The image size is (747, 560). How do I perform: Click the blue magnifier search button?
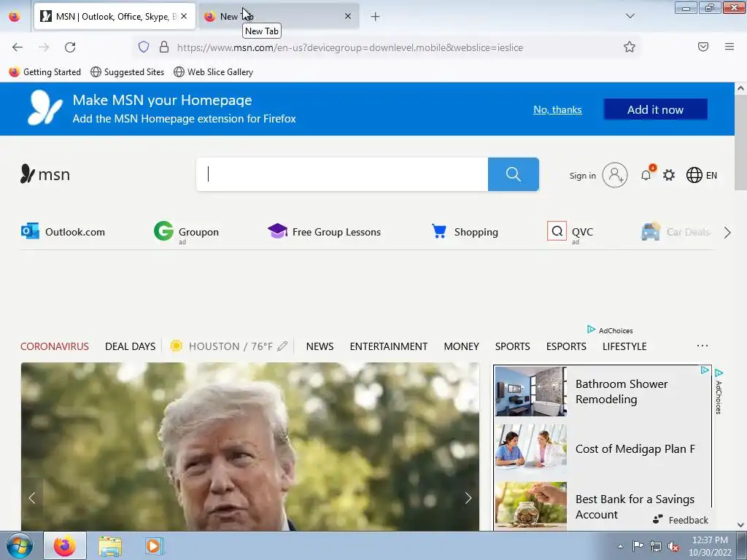point(514,174)
